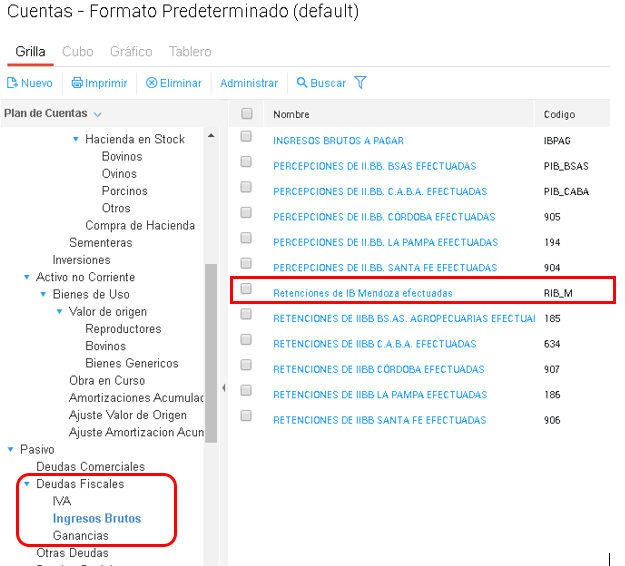
Task: Switch to the Cubo tab
Action: click(x=78, y=51)
